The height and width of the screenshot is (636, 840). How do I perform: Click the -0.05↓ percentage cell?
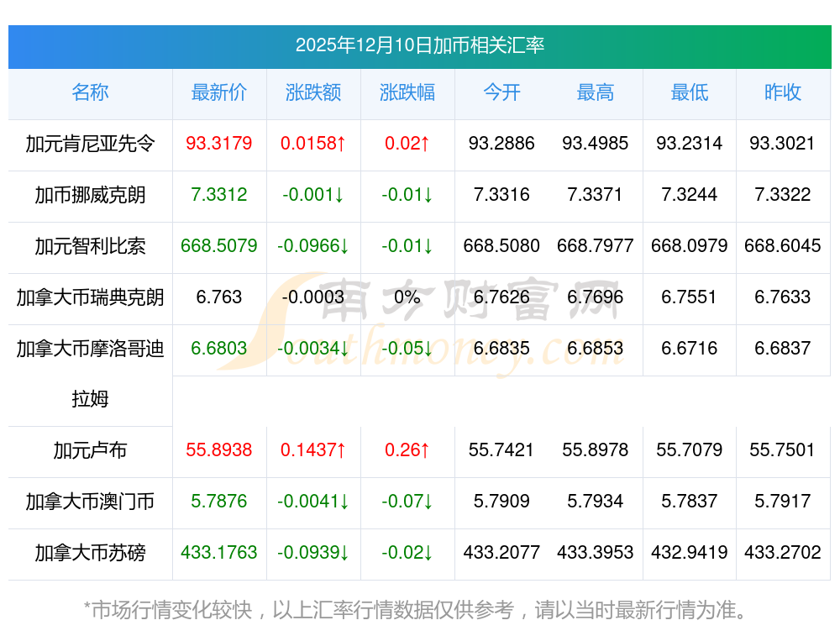407,349
